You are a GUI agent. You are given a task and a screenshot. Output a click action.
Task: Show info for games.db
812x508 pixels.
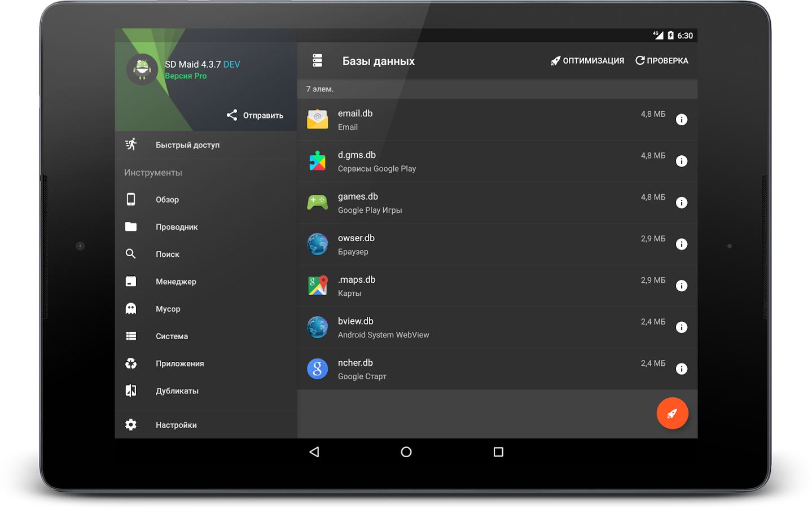tap(682, 203)
